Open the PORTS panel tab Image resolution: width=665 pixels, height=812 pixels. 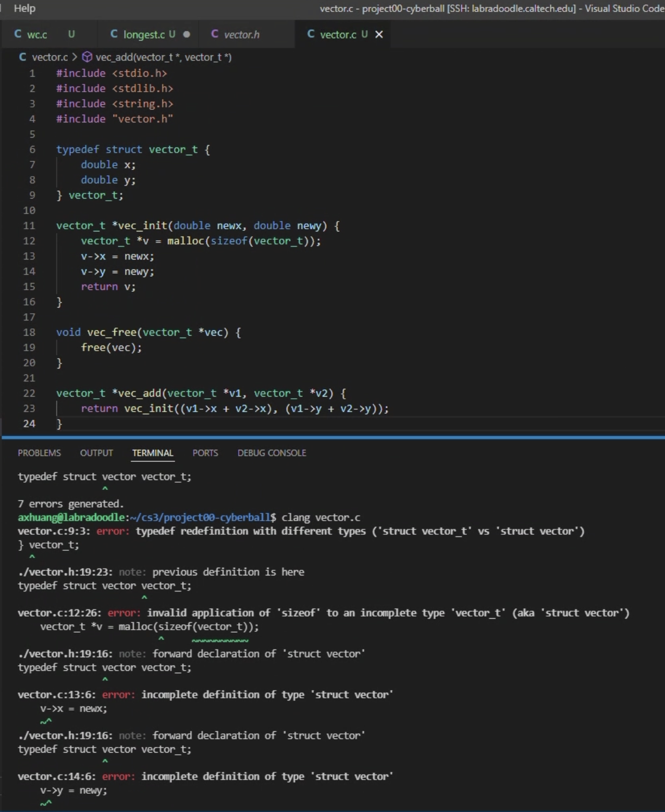(x=205, y=453)
